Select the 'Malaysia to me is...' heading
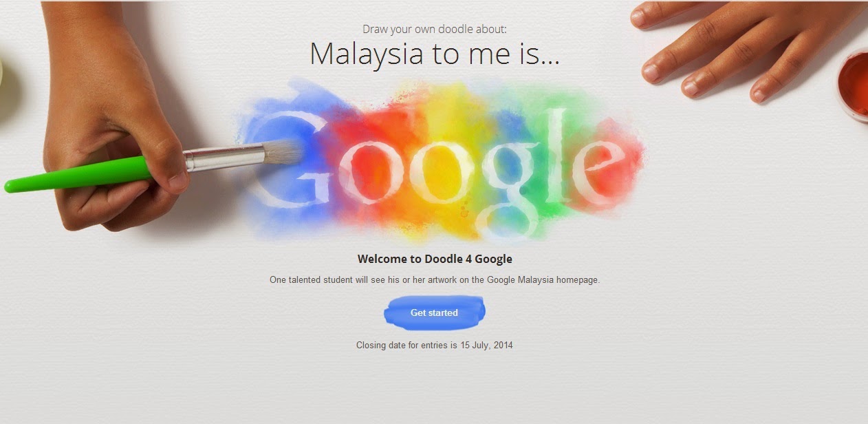The height and width of the screenshot is (424, 868). (x=434, y=54)
